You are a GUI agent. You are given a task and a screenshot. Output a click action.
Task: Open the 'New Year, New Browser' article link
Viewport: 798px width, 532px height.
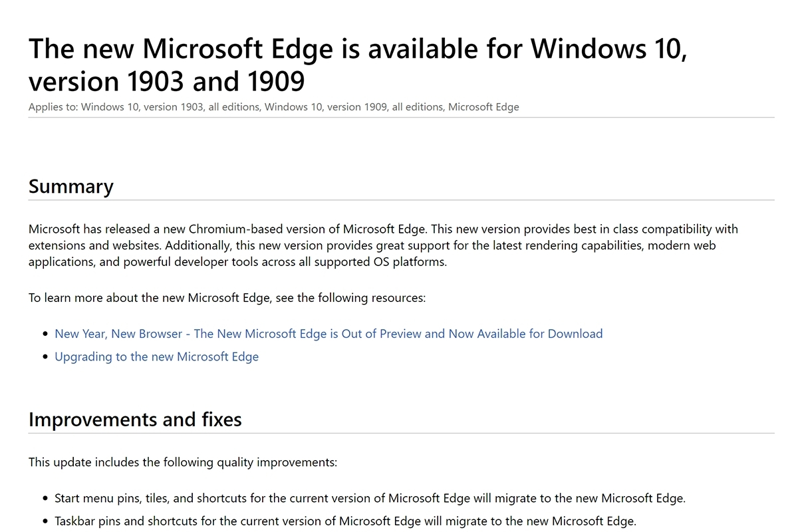pyautogui.click(x=329, y=334)
